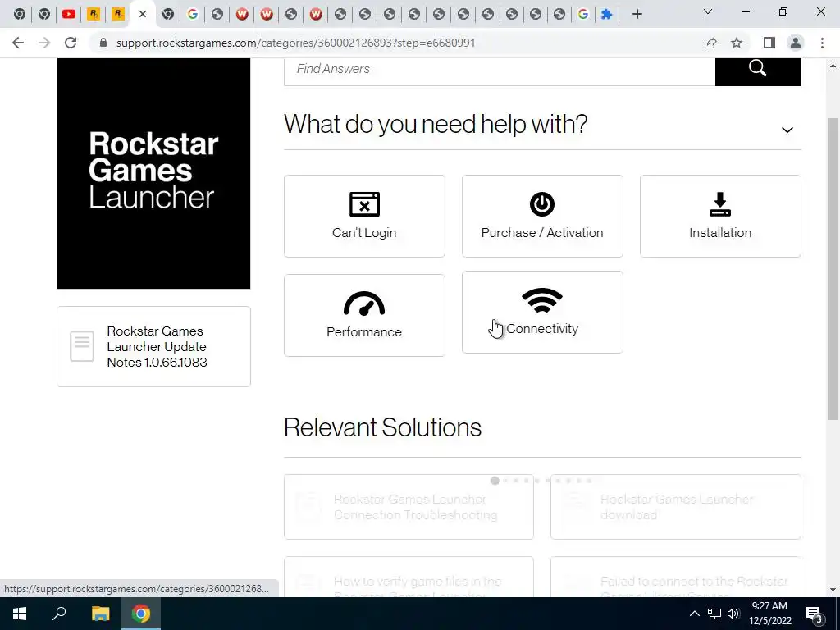Click the Chrome taskbar icon
This screenshot has height=630, width=840.
click(141, 614)
